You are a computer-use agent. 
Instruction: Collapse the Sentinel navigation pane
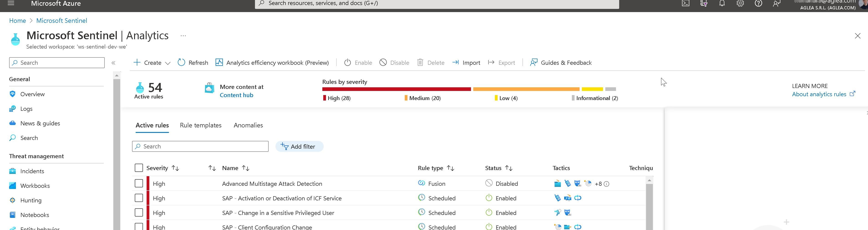114,63
